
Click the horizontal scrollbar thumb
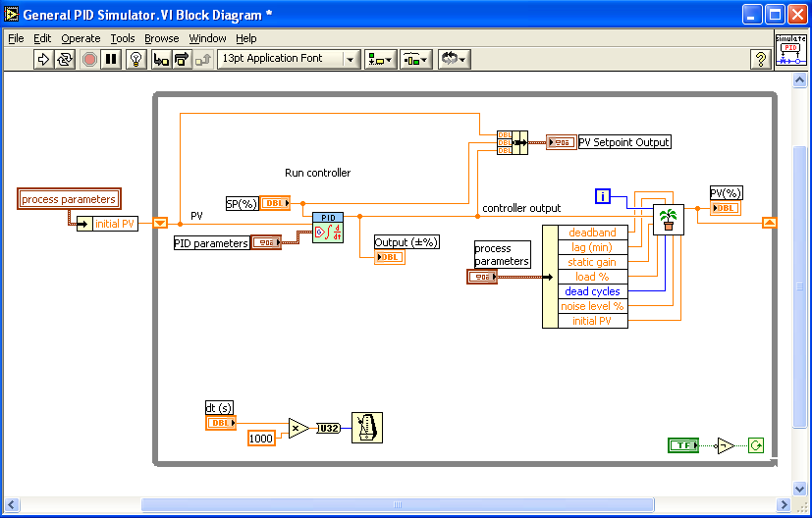(398, 504)
